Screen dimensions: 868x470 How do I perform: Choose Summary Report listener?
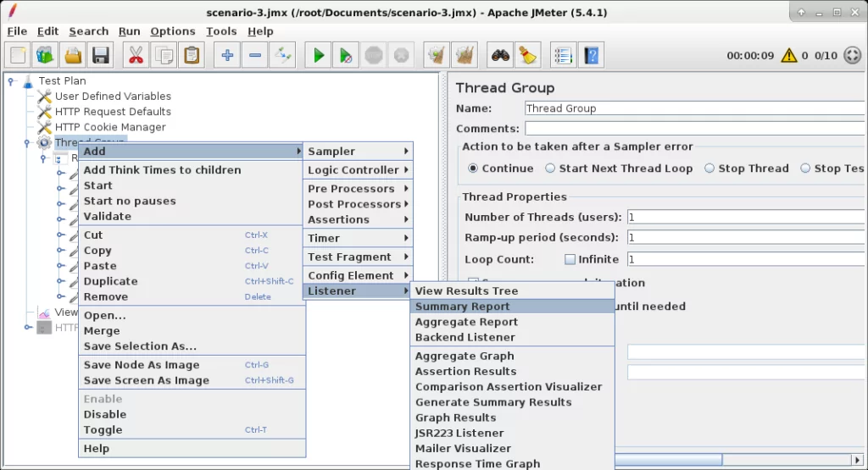[x=513, y=307]
